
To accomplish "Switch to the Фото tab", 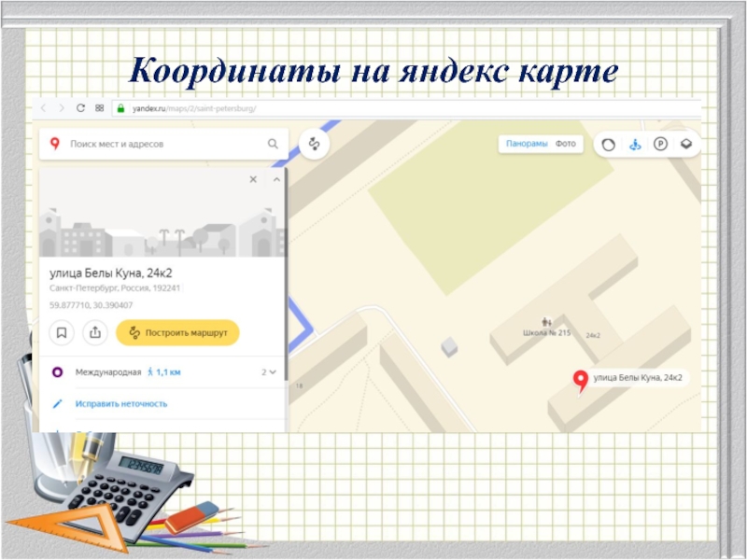I will 565,144.
